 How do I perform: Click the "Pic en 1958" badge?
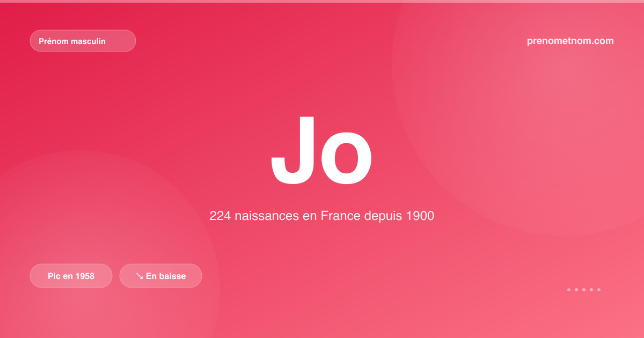click(x=71, y=276)
